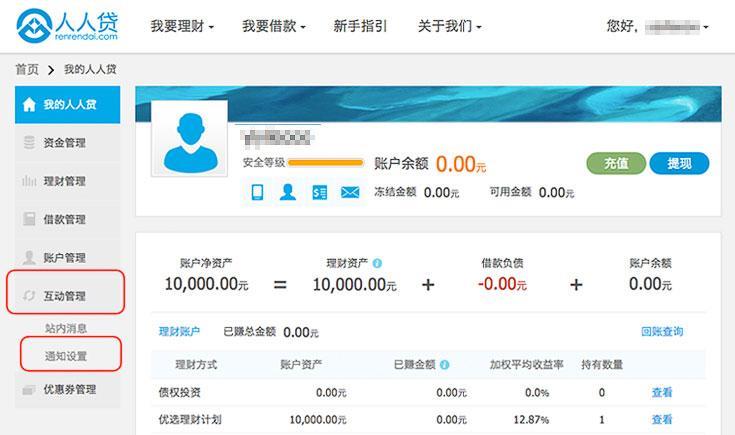Click 10,000.00元 in 优选理财计划 row
Screen dimensions: 735x435
318,420
